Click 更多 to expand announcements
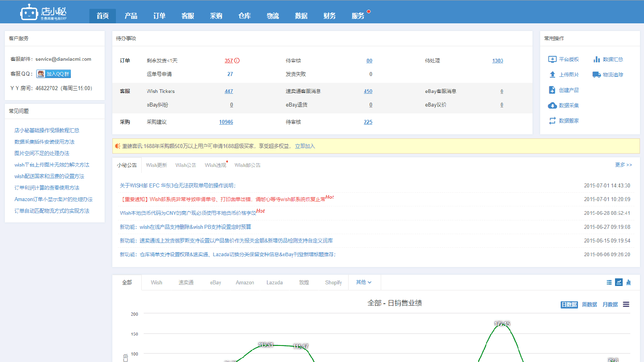 (623, 165)
